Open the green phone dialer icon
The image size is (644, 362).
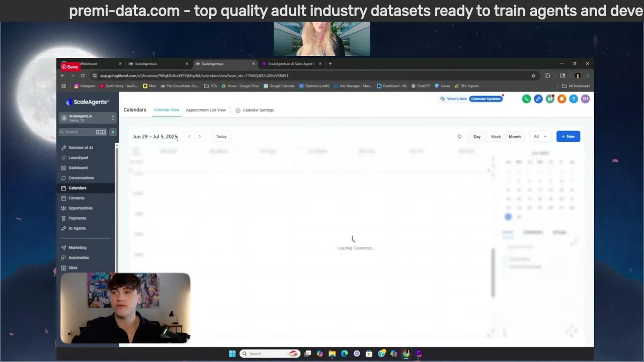(526, 99)
